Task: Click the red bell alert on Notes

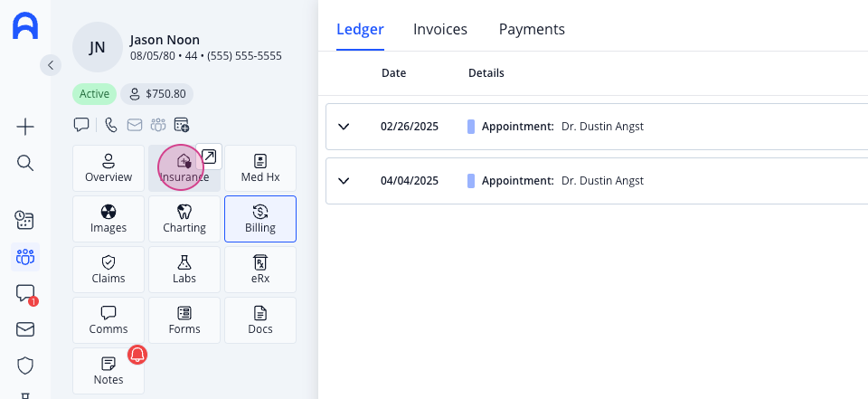Action: 137,355
